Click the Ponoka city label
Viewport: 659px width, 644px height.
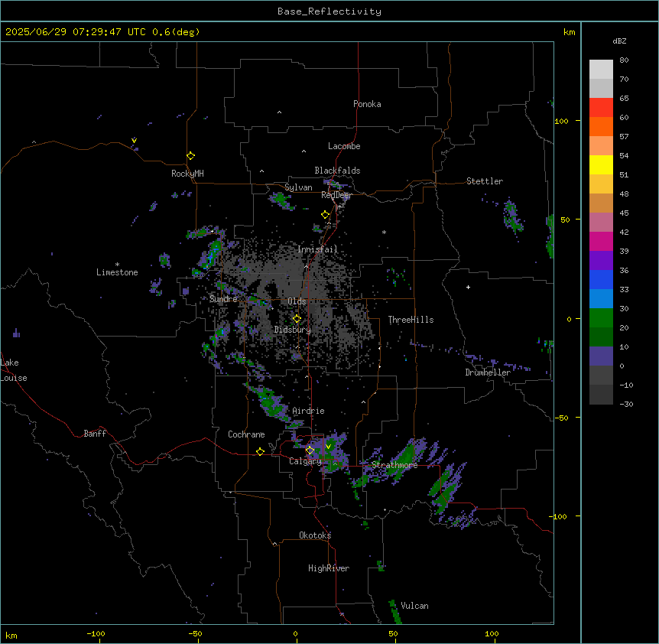[x=367, y=104]
